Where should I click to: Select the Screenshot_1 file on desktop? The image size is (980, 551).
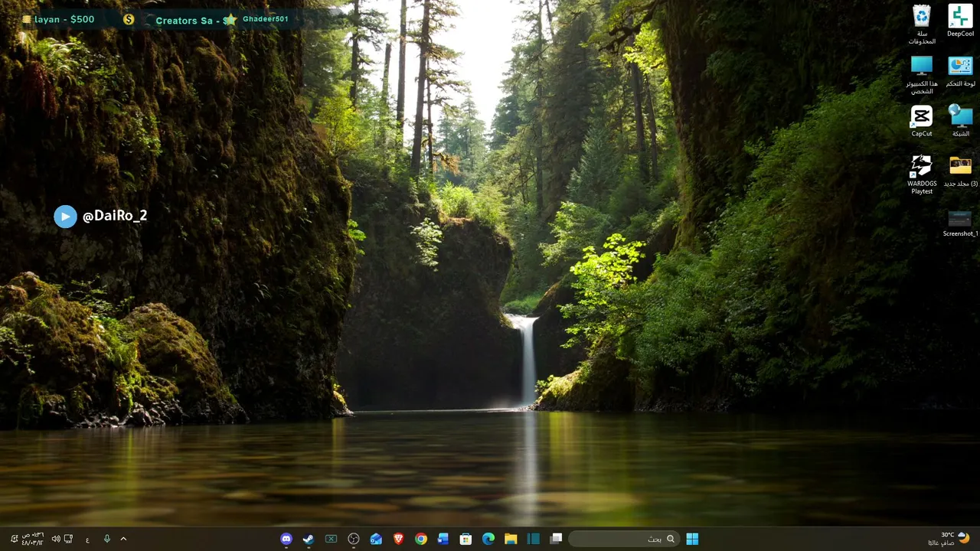coord(960,223)
